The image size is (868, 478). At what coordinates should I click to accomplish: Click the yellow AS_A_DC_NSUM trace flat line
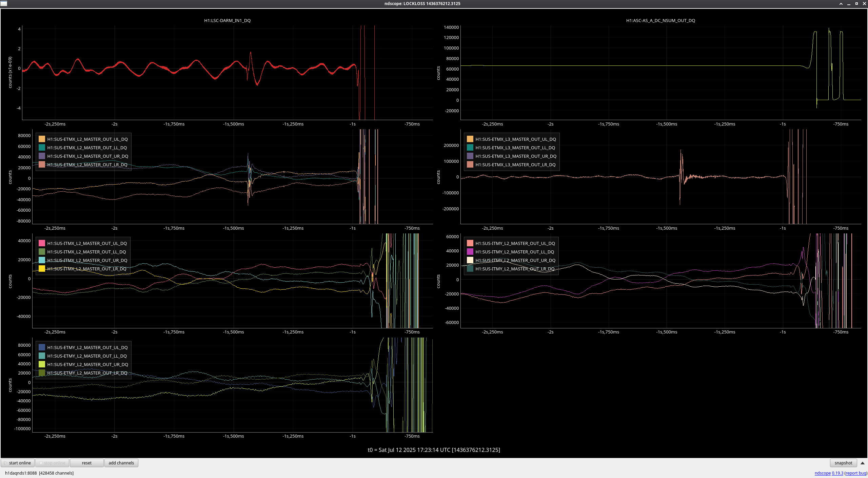click(631, 65)
